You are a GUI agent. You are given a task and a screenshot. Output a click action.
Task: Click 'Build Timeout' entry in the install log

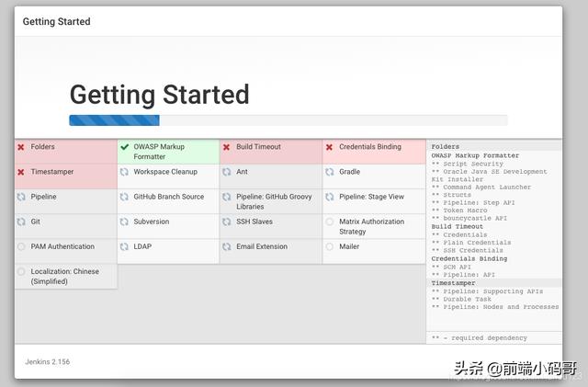[458, 227]
